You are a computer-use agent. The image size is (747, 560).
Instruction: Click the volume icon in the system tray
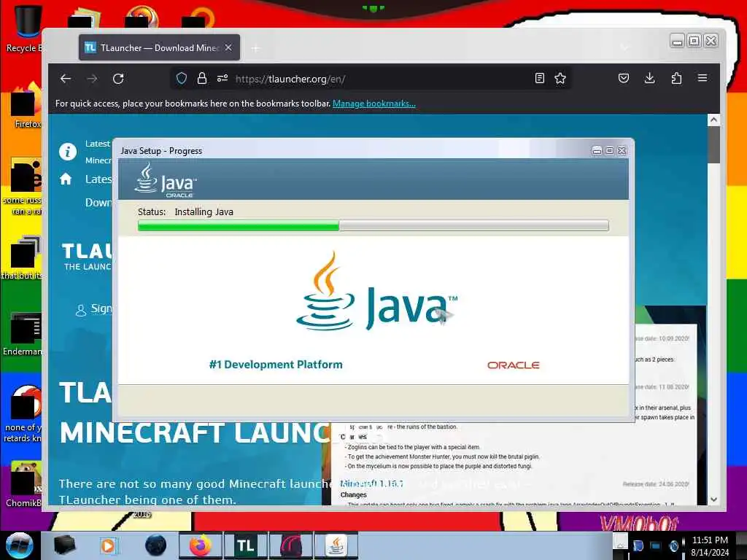673,545
